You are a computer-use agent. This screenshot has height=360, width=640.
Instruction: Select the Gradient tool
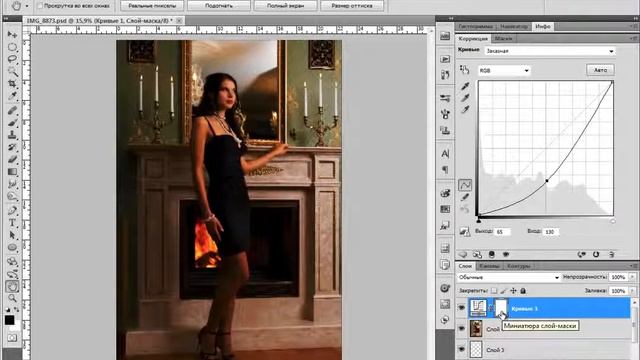point(12,171)
